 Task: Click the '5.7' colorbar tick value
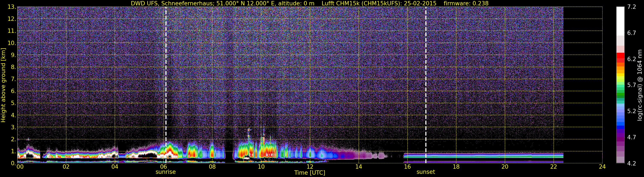click(632, 85)
